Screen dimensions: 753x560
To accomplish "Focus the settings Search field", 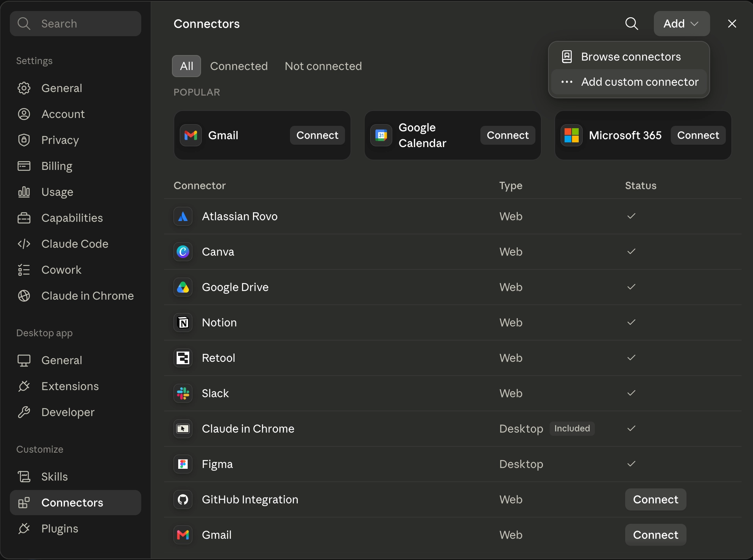I will (x=76, y=24).
